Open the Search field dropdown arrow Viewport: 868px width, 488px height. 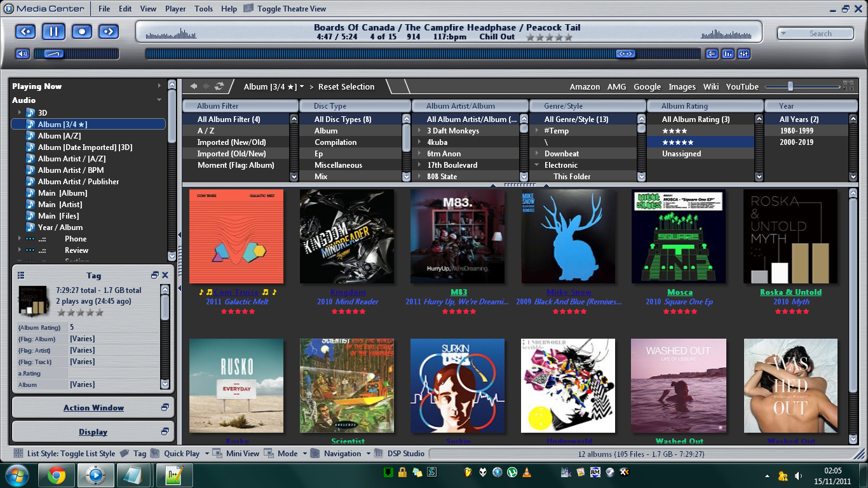point(783,34)
